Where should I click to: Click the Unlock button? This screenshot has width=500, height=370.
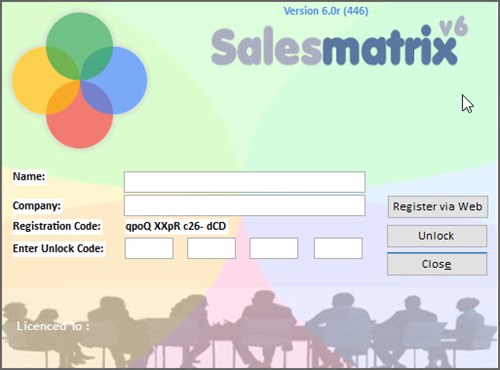coord(437,236)
